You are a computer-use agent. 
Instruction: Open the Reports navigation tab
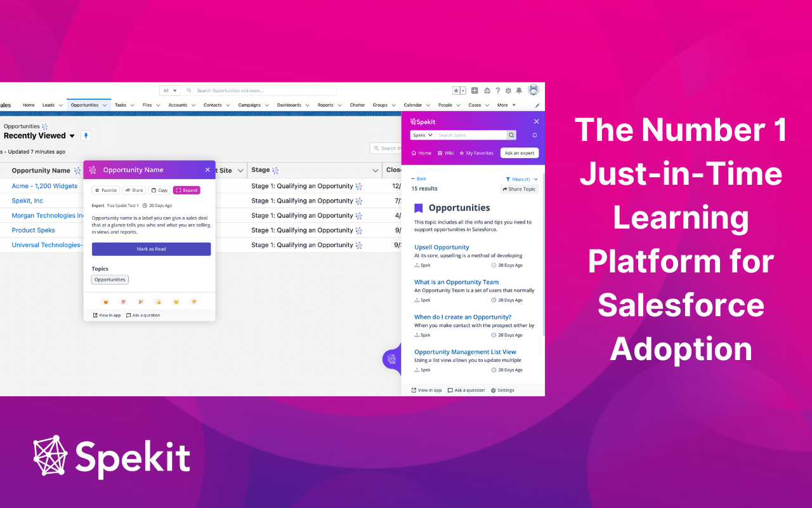325,105
